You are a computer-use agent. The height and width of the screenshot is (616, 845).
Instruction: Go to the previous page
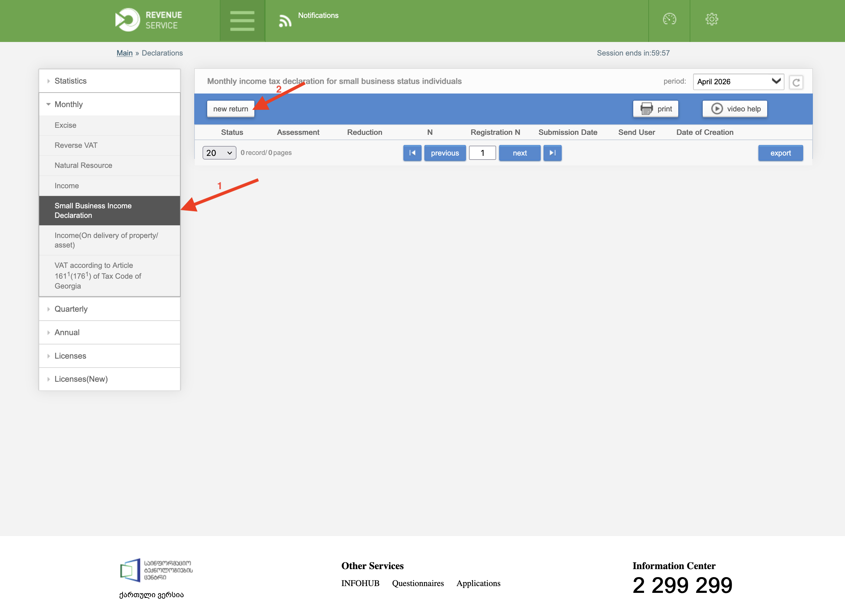(445, 153)
